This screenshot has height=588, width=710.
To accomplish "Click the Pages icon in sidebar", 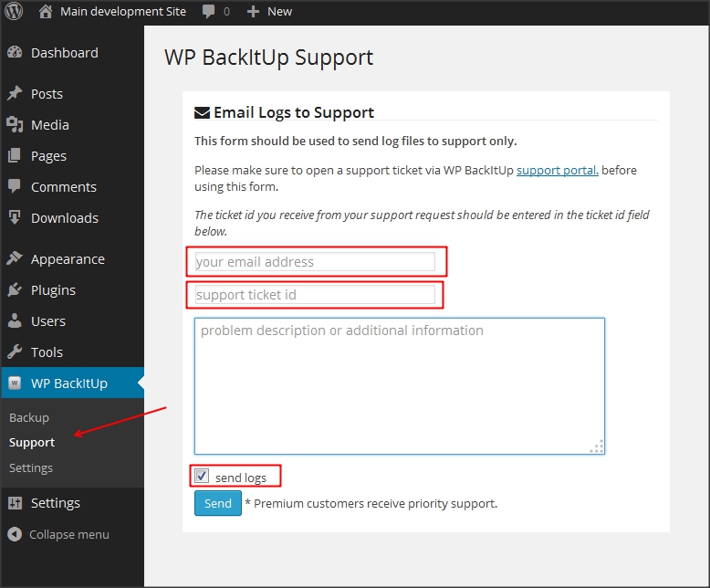I will point(15,156).
